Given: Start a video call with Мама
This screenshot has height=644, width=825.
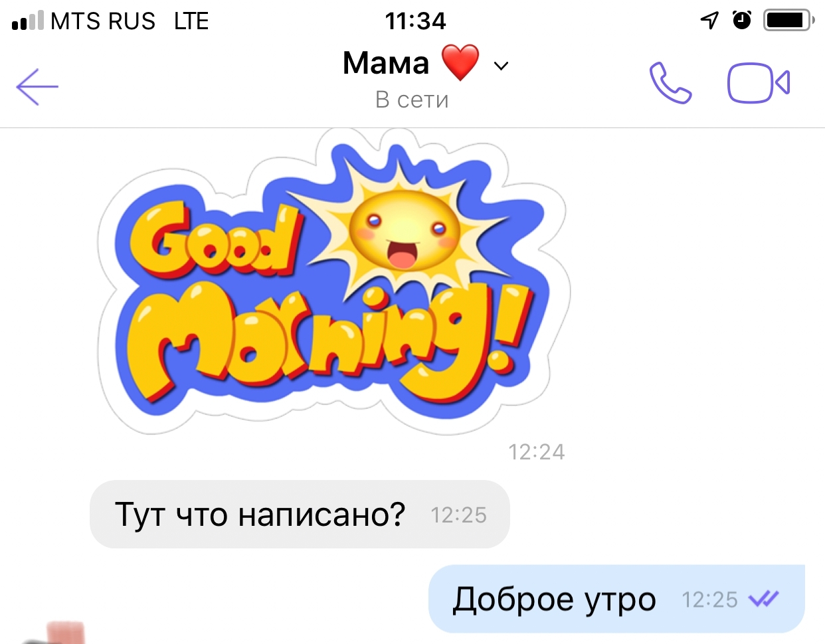Looking at the screenshot, I should click(x=759, y=83).
